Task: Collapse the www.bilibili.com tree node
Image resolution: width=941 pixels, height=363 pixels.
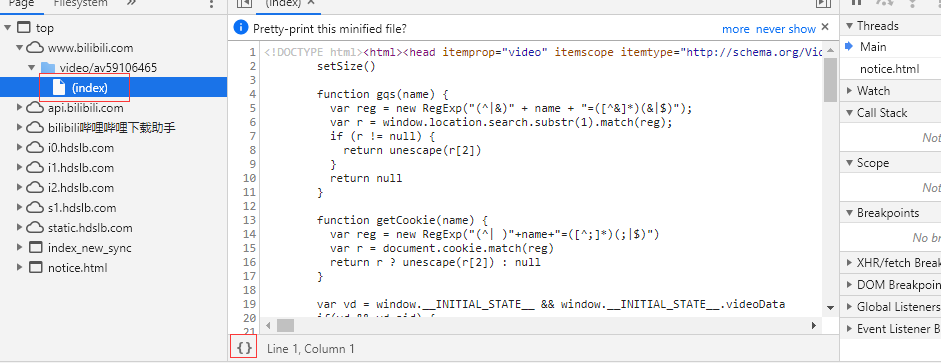Action: (x=20, y=48)
